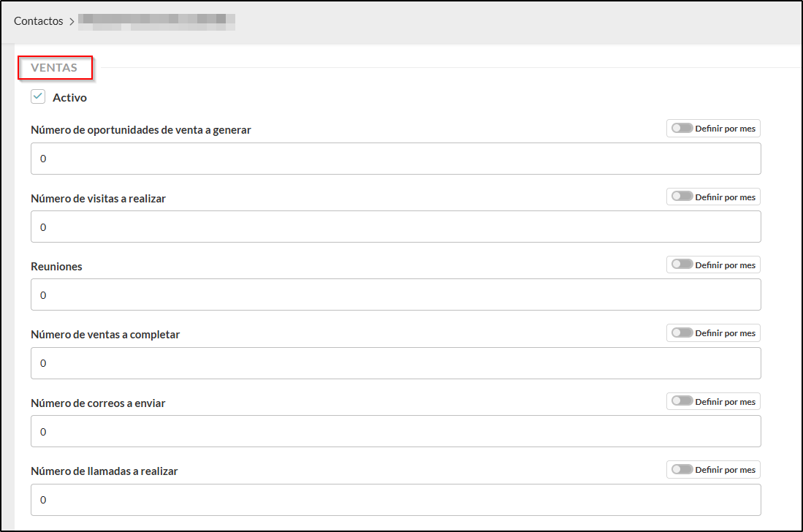Click the oportunidades de venta a generar input
Screen dimensions: 803x532
coord(395,159)
